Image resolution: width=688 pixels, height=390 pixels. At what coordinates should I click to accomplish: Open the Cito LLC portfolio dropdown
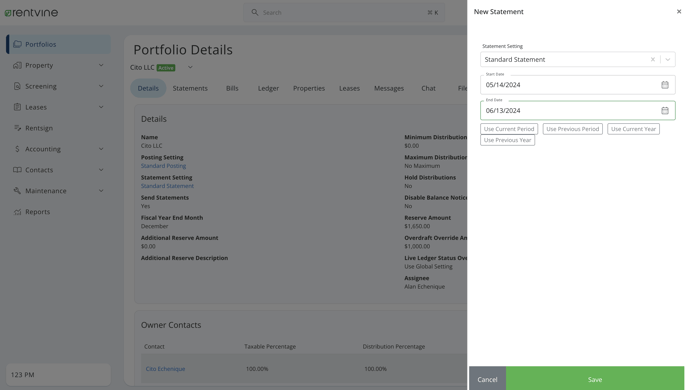tap(190, 68)
